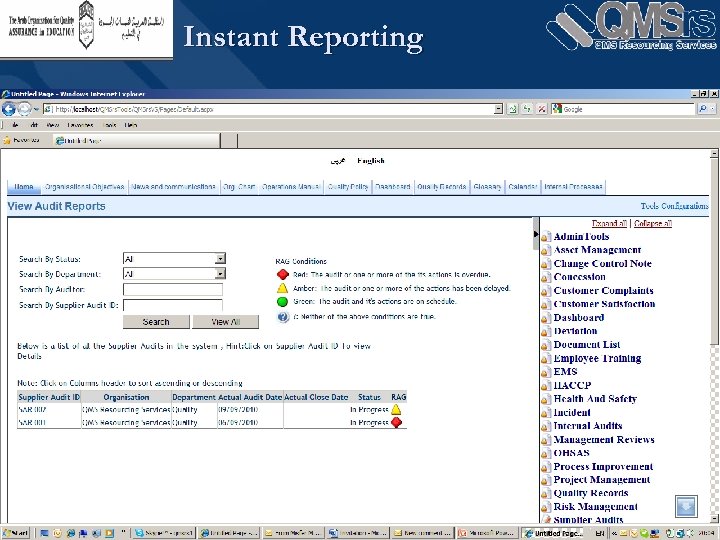Sort by Supplier Audit ID column header
The height and width of the screenshot is (540, 720).
point(49,397)
